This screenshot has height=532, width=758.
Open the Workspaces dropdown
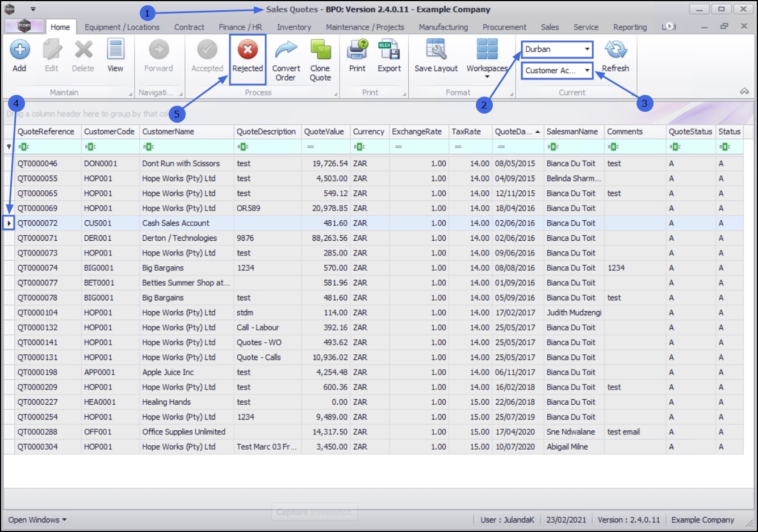pyautogui.click(x=487, y=58)
